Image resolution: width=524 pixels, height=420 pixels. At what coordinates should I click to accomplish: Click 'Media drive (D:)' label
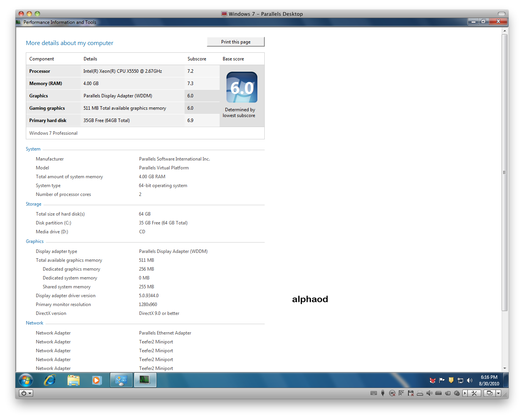pyautogui.click(x=52, y=232)
